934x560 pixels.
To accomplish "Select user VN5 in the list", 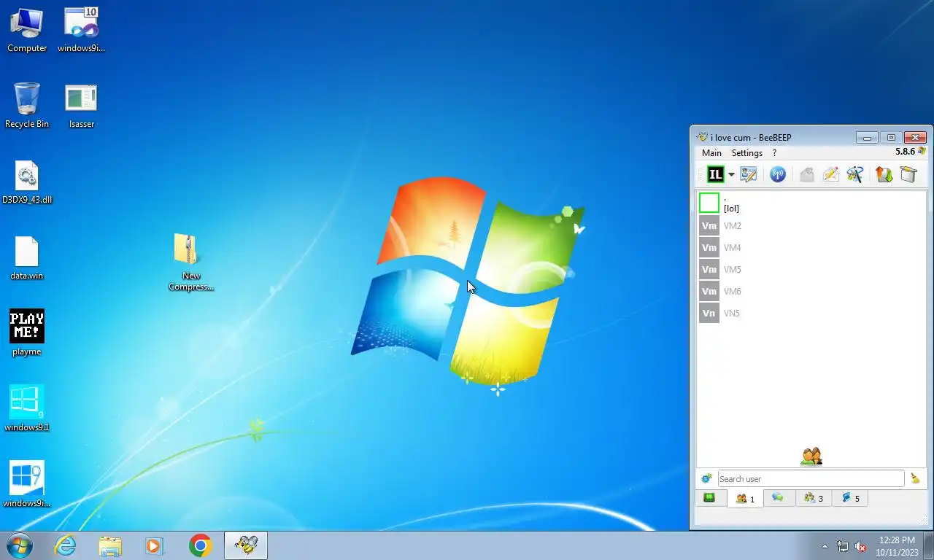I will coord(811,314).
